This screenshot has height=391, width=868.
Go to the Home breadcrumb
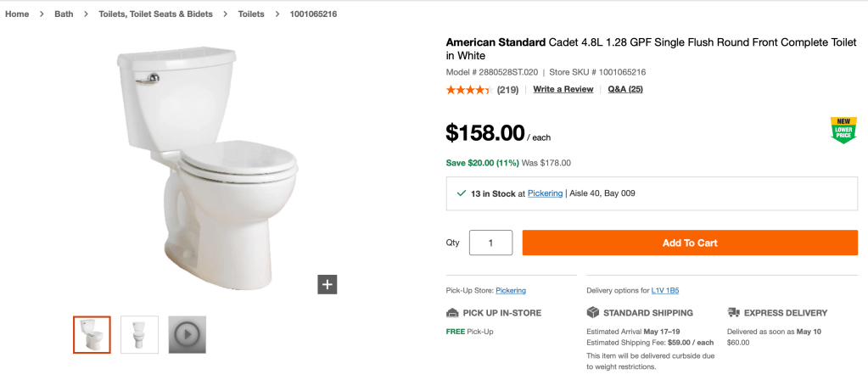pos(17,14)
